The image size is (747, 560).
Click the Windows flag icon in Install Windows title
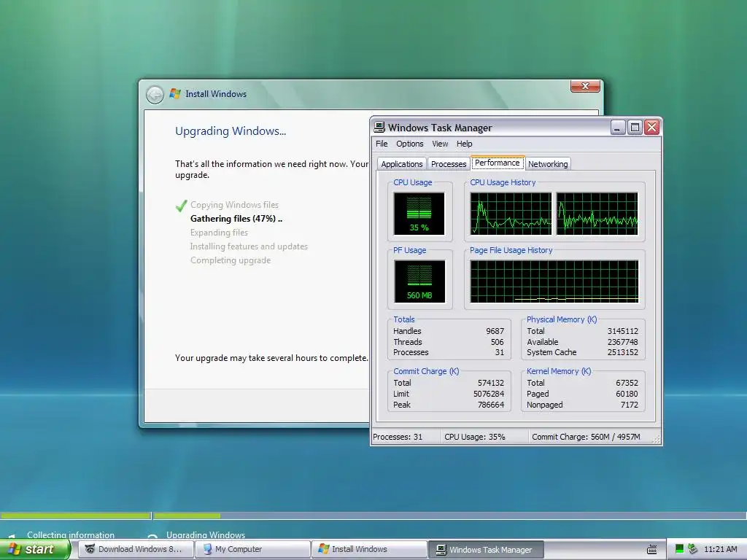point(175,94)
